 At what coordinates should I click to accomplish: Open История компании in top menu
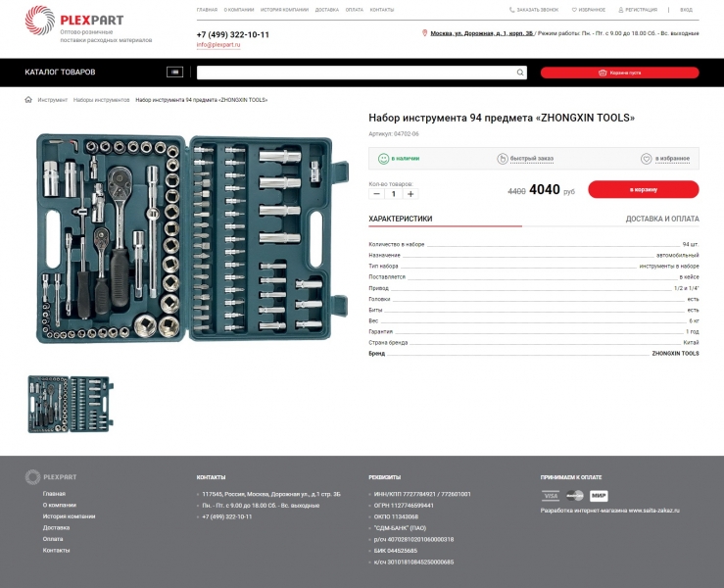[x=284, y=10]
